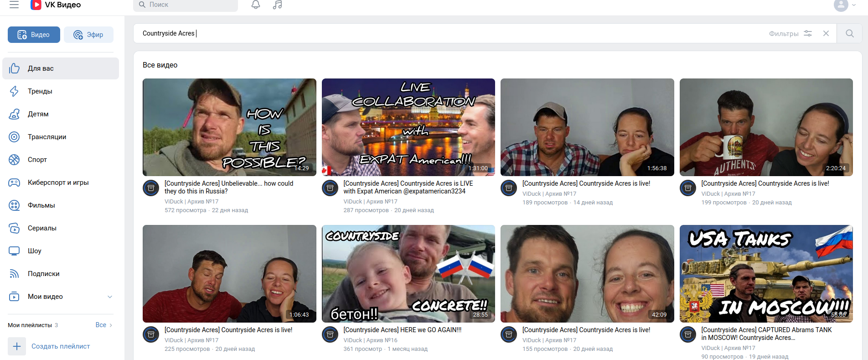
Task: Click the plus icon to create playlist
Action: tap(17, 346)
